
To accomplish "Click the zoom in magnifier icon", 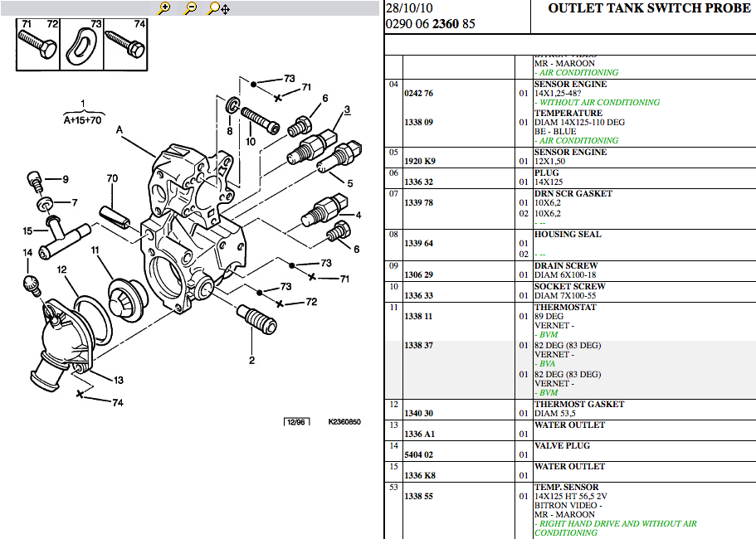I will 164,8.
